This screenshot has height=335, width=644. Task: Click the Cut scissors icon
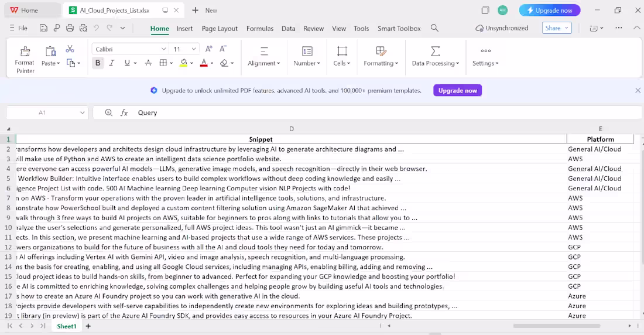coord(70,49)
